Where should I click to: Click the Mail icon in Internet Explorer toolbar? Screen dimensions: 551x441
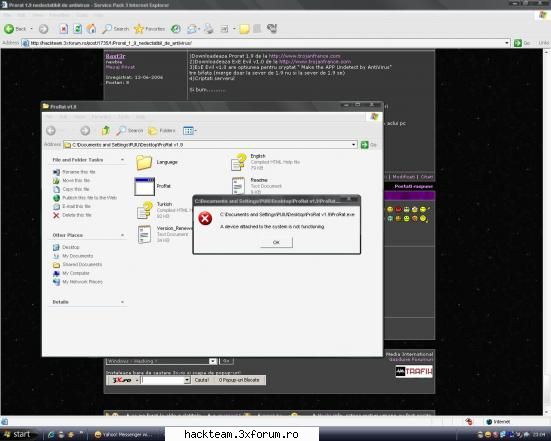pos(192,29)
